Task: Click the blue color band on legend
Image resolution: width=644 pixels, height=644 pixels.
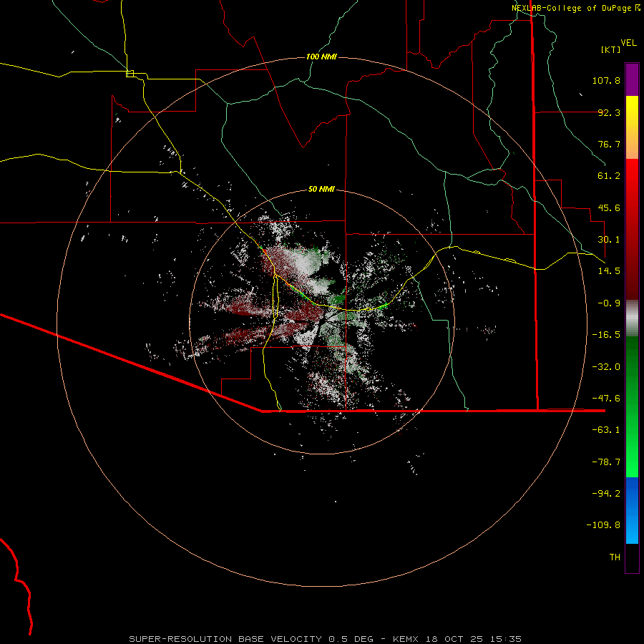Action: coord(632,510)
